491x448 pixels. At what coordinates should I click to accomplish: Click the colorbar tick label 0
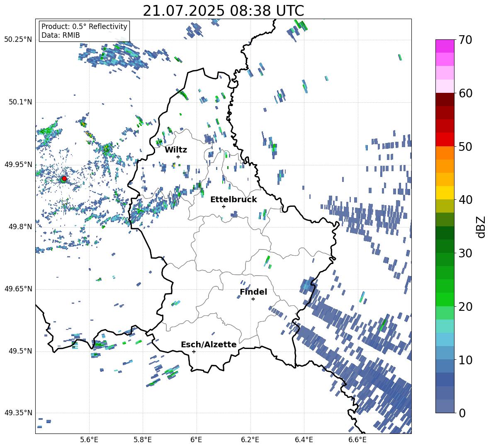point(462,413)
